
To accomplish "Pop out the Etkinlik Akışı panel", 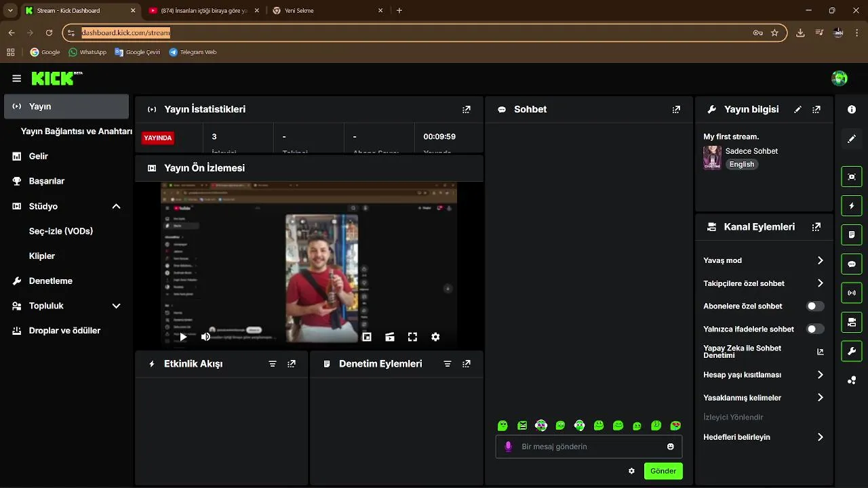I will click(292, 364).
